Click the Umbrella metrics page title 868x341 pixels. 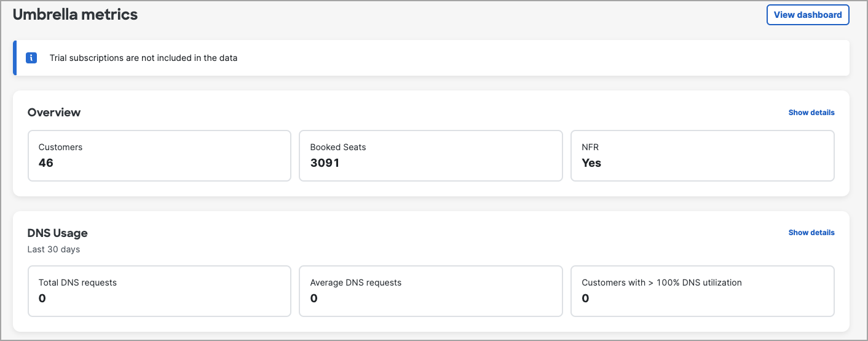pos(75,15)
